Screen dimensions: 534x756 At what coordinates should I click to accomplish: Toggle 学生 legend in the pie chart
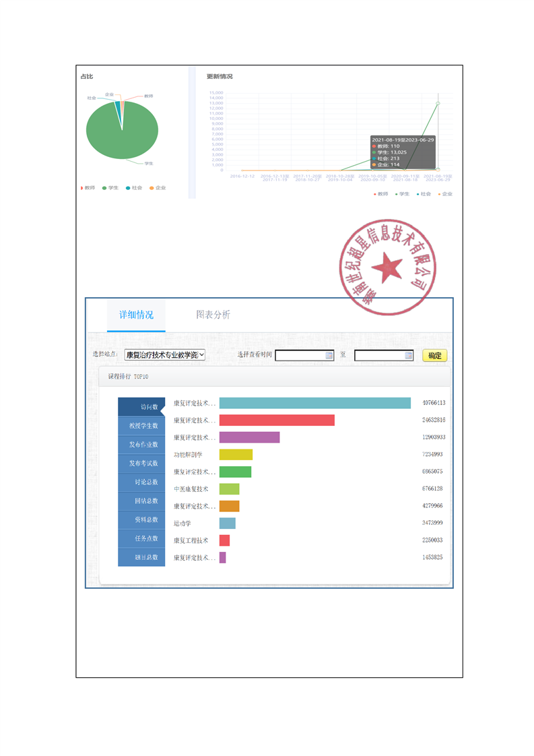(x=110, y=188)
